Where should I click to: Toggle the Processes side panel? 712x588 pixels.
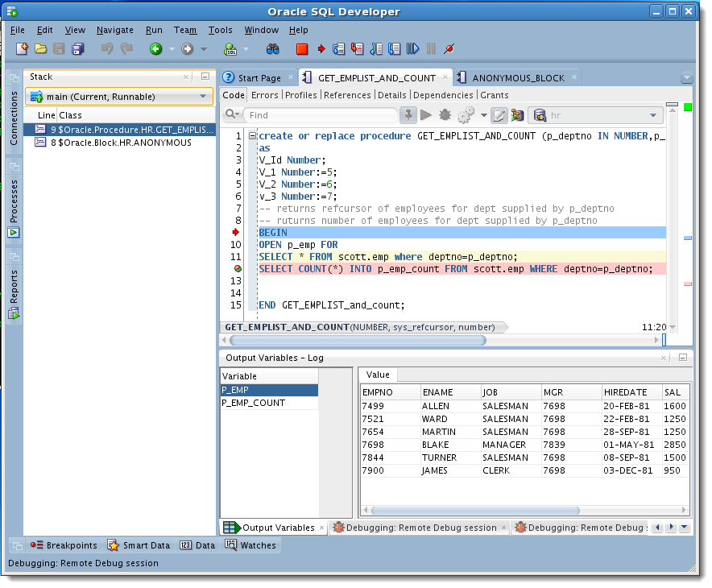tap(14, 201)
